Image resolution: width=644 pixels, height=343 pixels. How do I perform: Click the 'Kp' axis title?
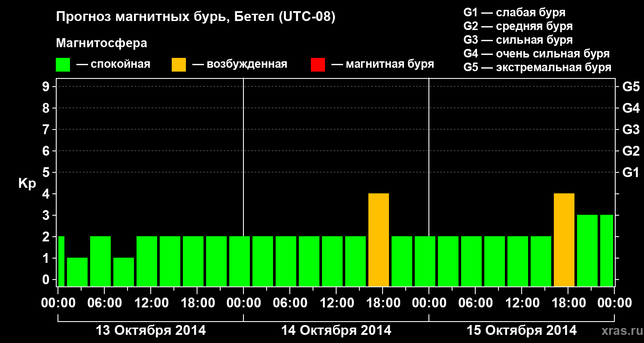(x=27, y=184)
